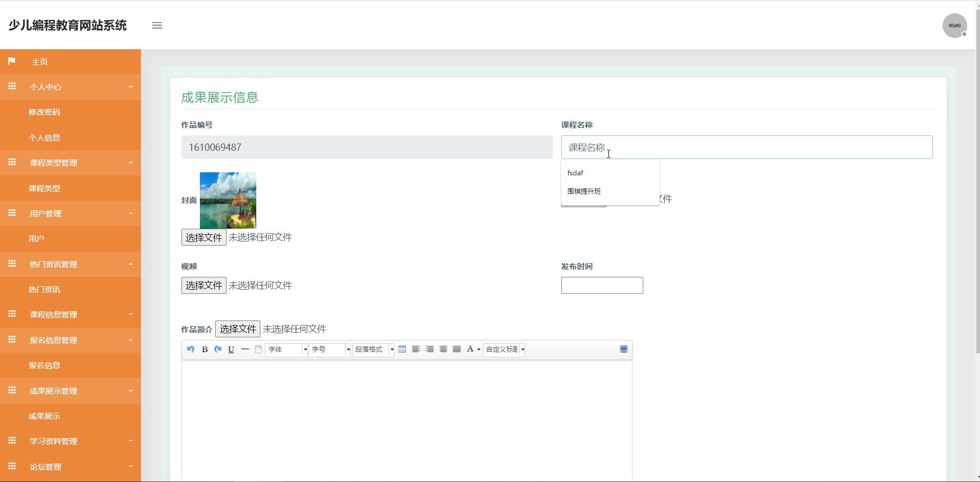Click the flag icon beside 主页
This screenshot has width=980, height=482.
pyautogui.click(x=12, y=61)
